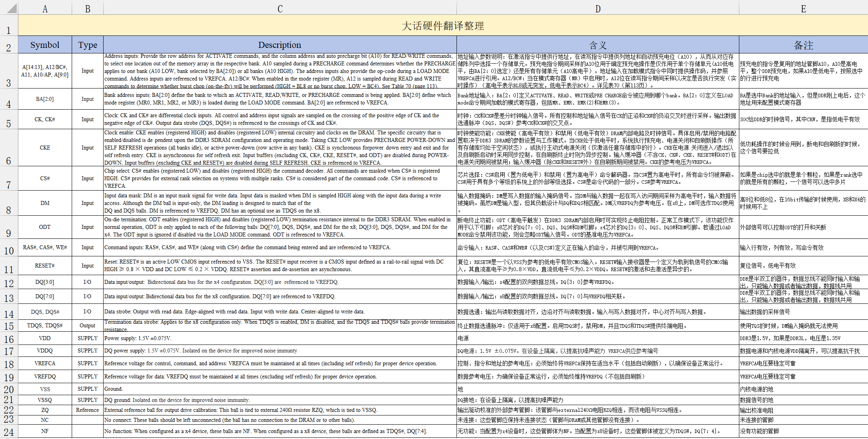Select the VREFDQ symbol cell

[x=45, y=376]
